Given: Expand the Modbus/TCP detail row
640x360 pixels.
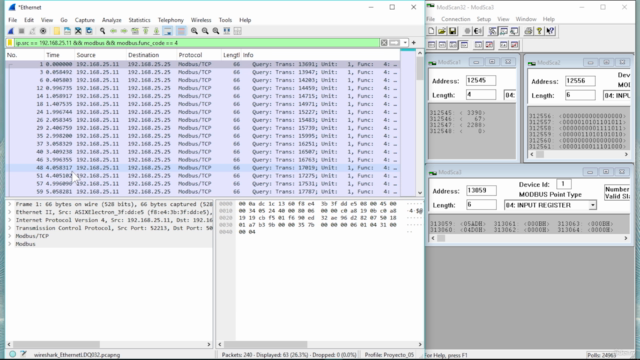Looking at the screenshot, I should pos(9,236).
